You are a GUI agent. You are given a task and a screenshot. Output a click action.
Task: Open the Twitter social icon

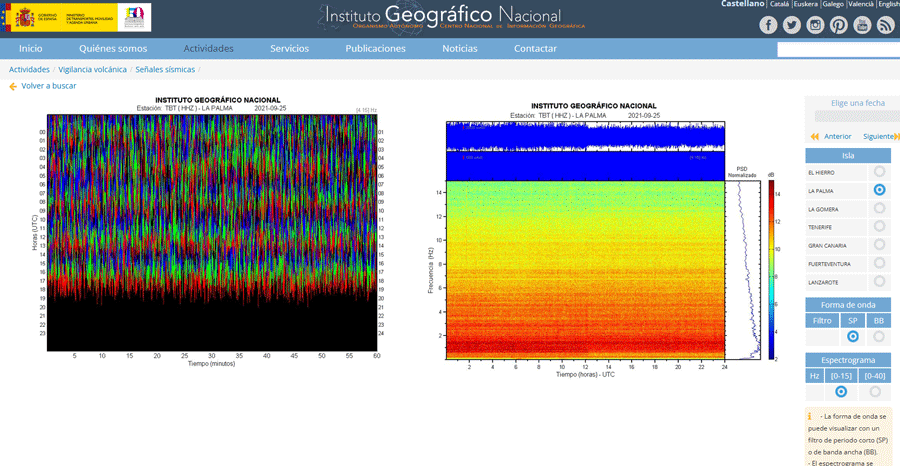coord(792,25)
